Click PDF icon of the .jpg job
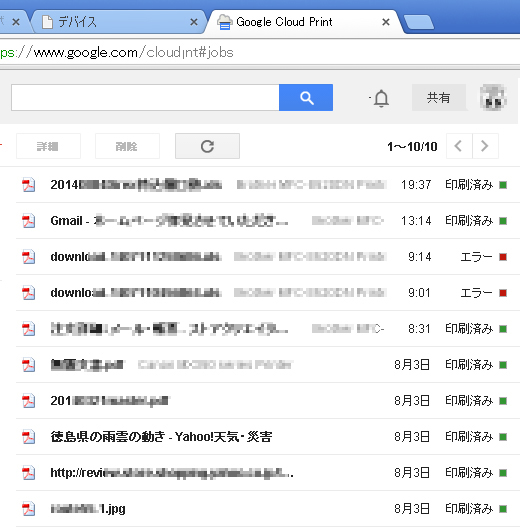 29,509
